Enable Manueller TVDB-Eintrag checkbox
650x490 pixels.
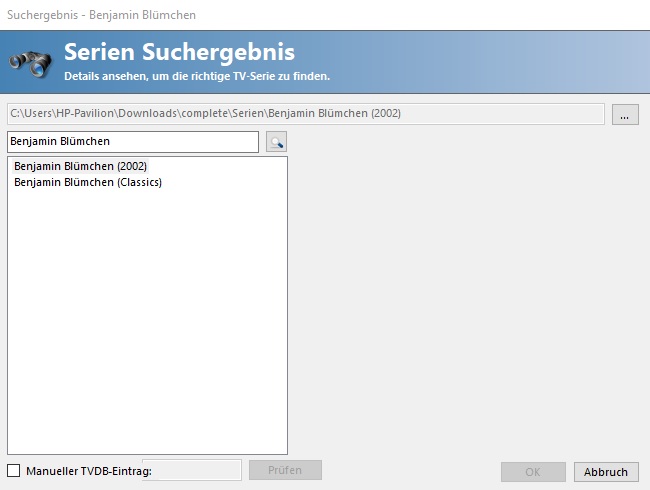click(x=14, y=471)
